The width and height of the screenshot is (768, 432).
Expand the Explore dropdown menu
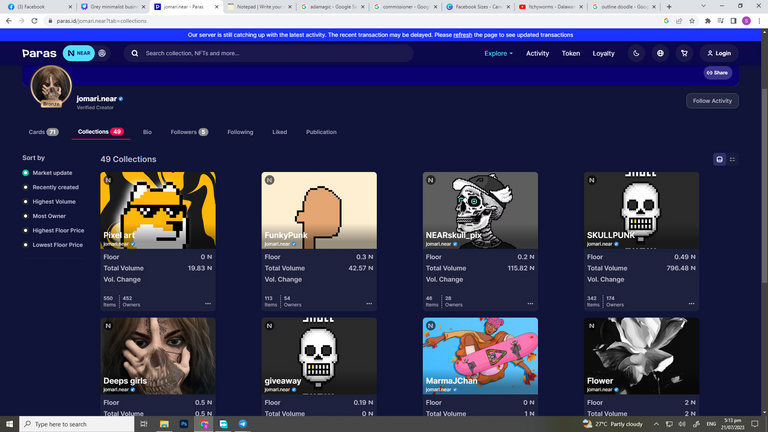pos(498,53)
